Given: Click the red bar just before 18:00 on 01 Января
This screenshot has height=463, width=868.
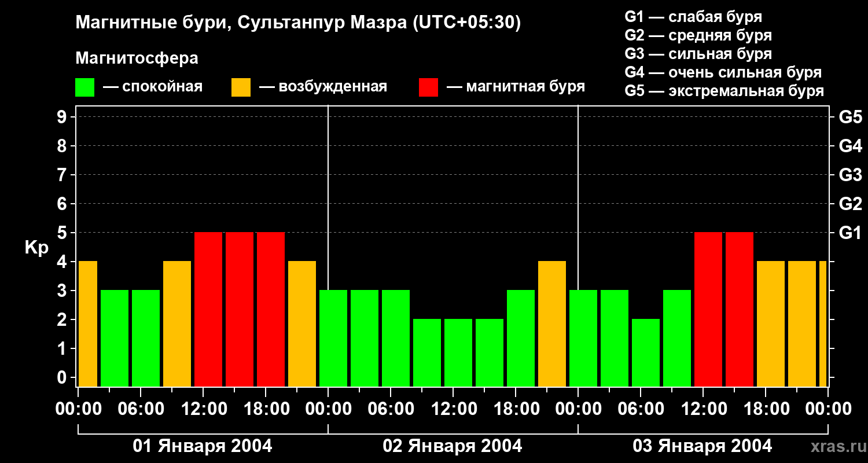Looking at the screenshot, I should tap(240, 310).
